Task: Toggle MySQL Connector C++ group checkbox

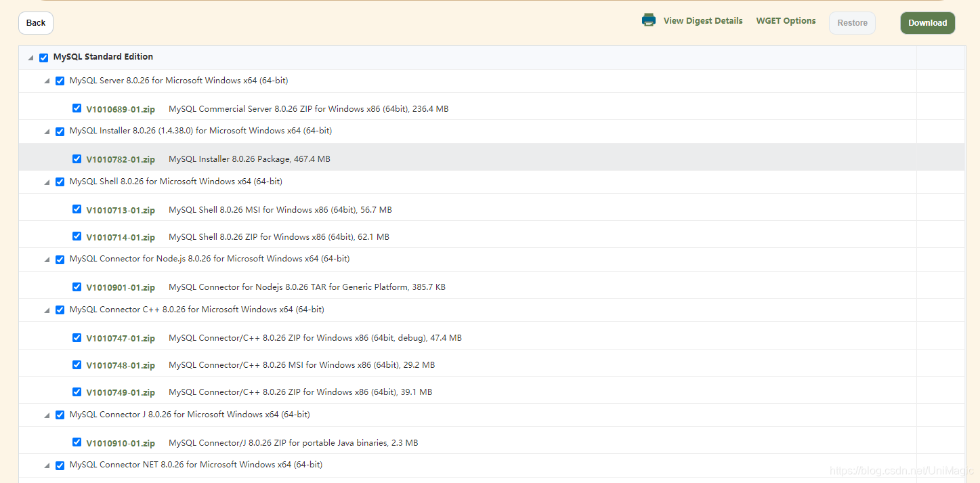Action: [60, 310]
